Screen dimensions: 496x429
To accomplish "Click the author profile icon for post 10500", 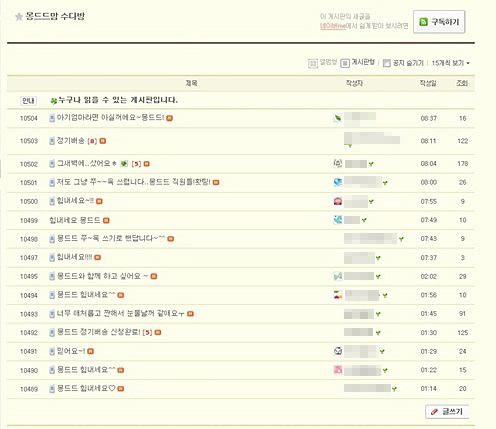I will (338, 201).
